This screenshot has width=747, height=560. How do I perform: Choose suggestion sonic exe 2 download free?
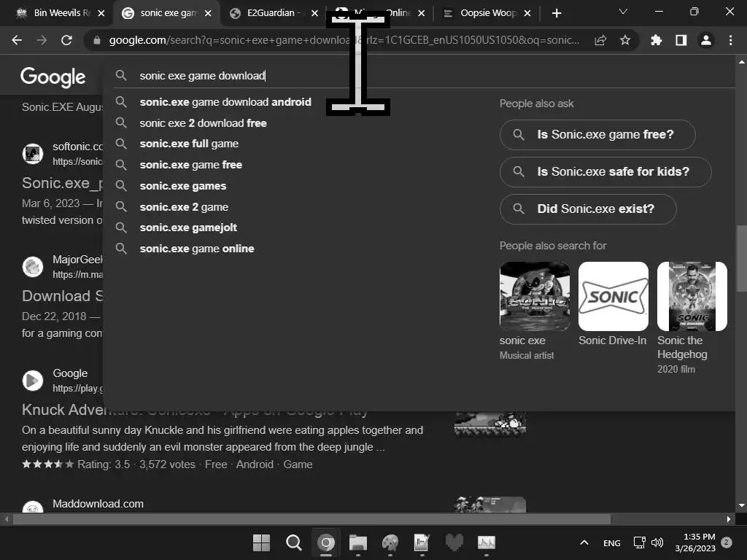[203, 122]
